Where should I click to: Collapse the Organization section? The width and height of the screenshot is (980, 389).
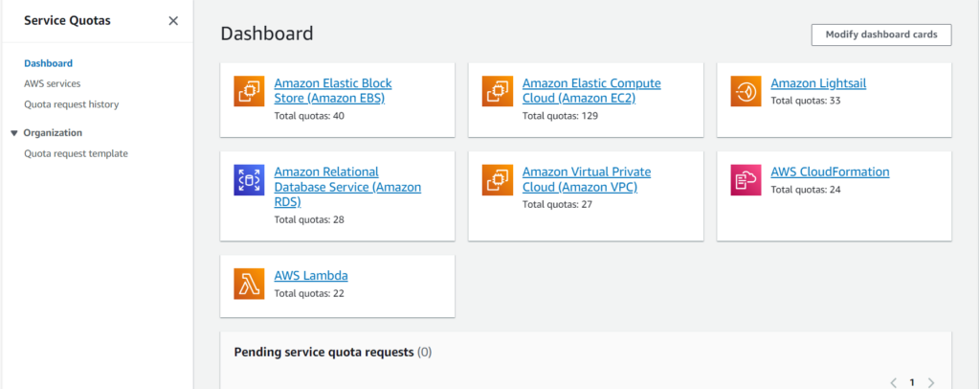coord(14,133)
